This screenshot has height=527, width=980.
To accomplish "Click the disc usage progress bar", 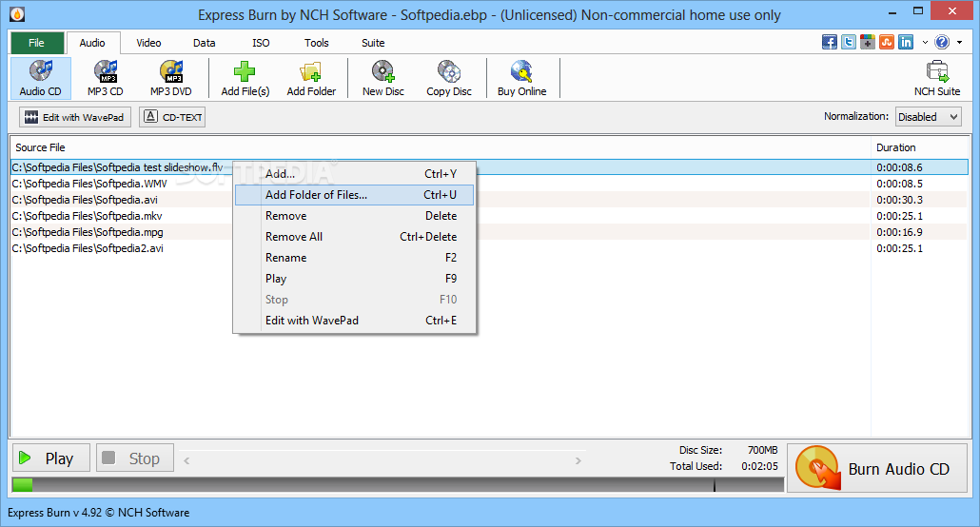I will tap(398, 485).
